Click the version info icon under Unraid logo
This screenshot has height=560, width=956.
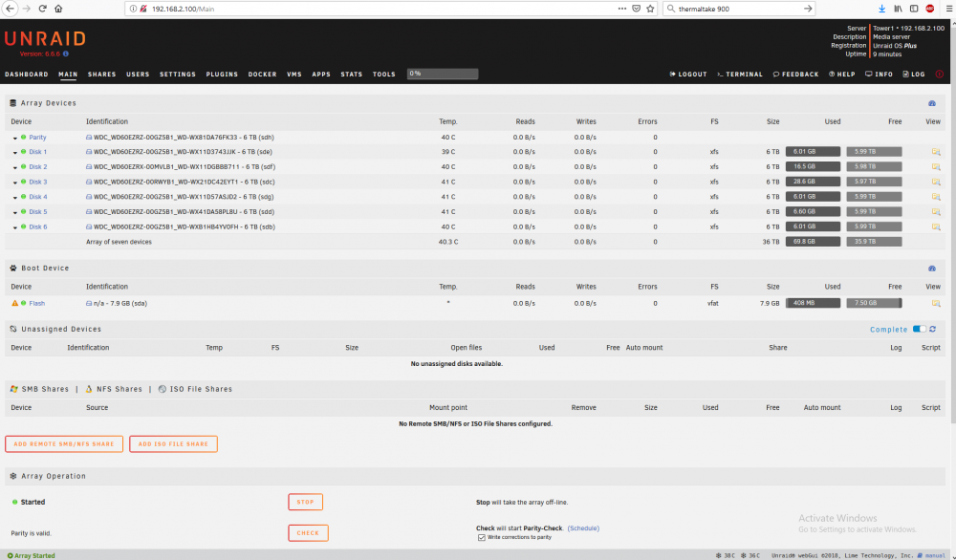[x=66, y=54]
